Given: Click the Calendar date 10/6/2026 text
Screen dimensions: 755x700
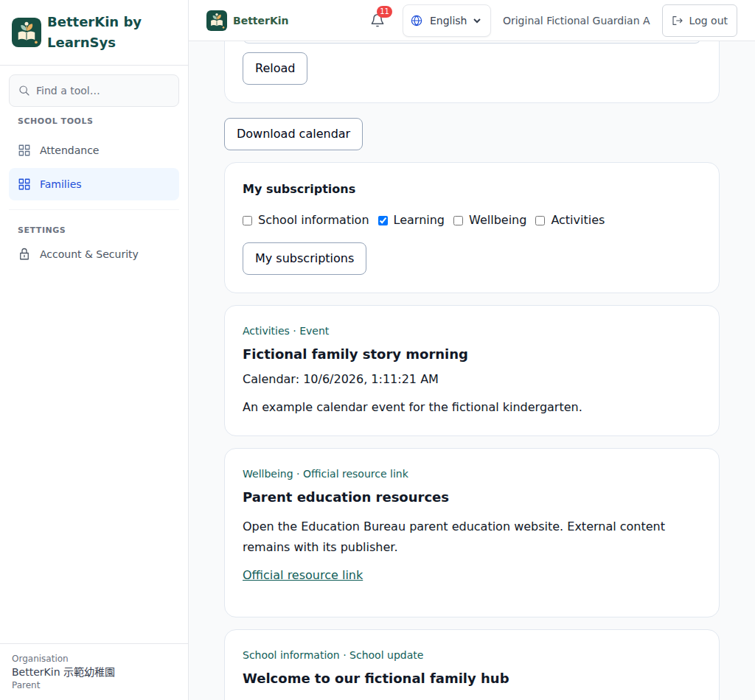Looking at the screenshot, I should coord(341,379).
